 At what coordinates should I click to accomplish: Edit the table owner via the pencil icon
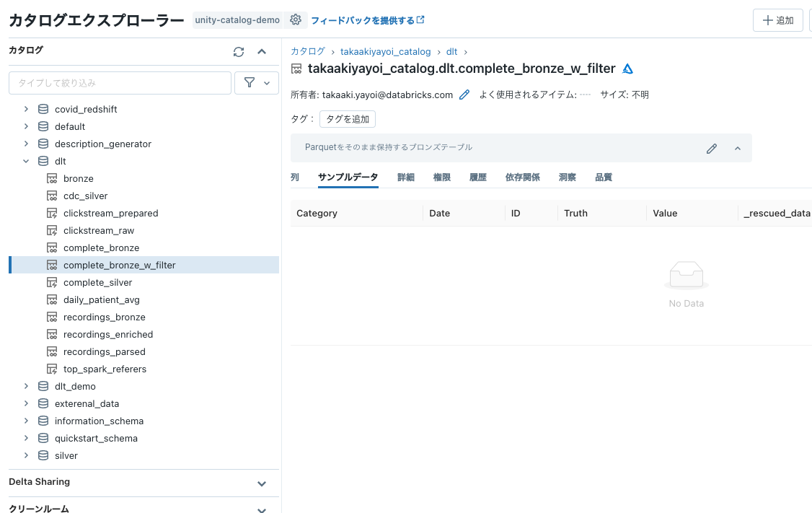pyautogui.click(x=464, y=94)
